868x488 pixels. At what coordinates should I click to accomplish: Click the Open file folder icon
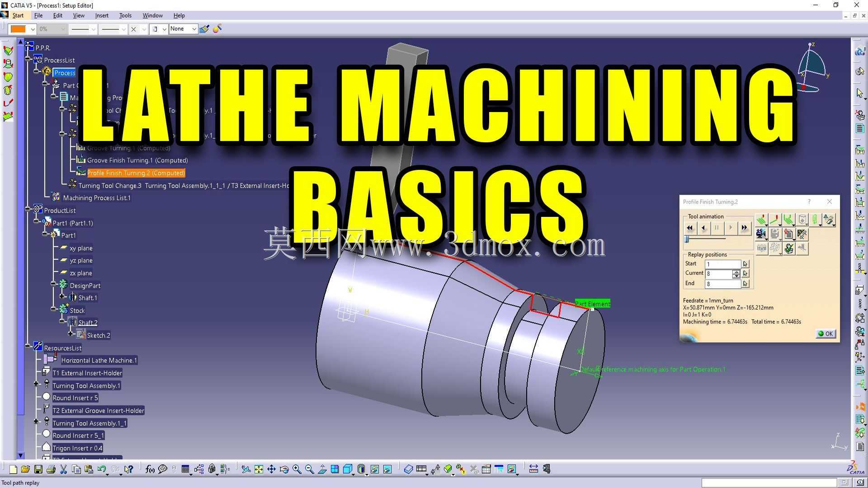(x=25, y=469)
